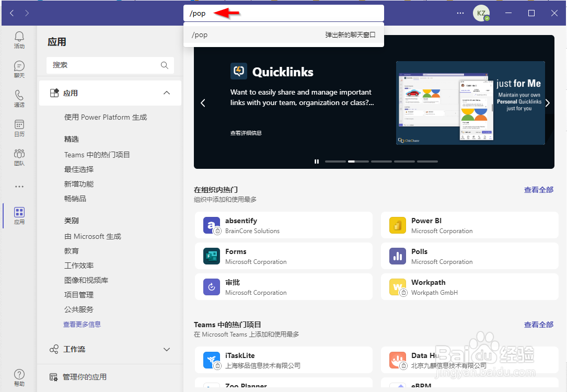Click the Workpath GmbH publisher text
567x392 pixels.
tap(434, 293)
